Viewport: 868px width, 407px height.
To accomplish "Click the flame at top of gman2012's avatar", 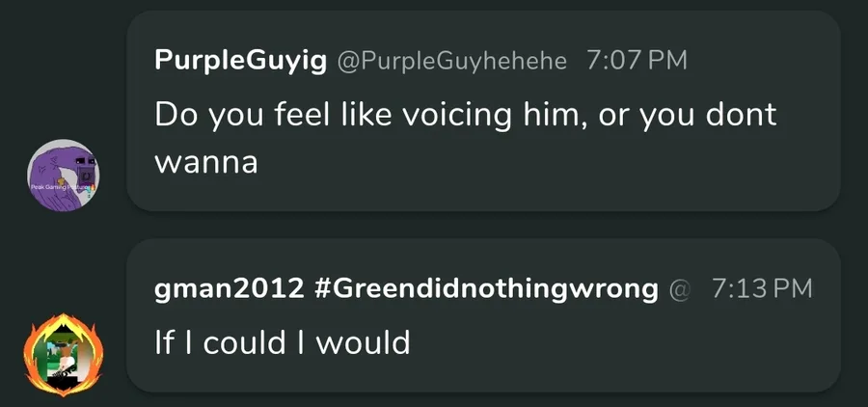I will (63, 319).
